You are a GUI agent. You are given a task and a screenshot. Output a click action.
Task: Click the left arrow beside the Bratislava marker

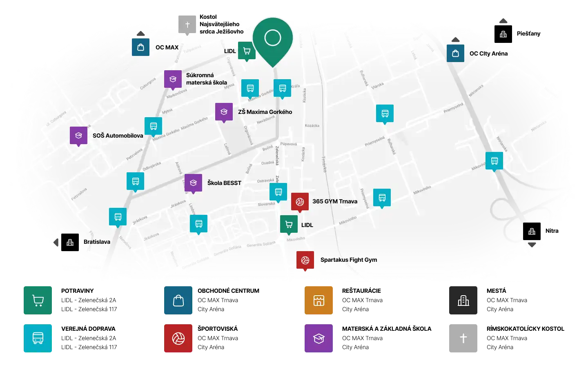click(x=56, y=242)
